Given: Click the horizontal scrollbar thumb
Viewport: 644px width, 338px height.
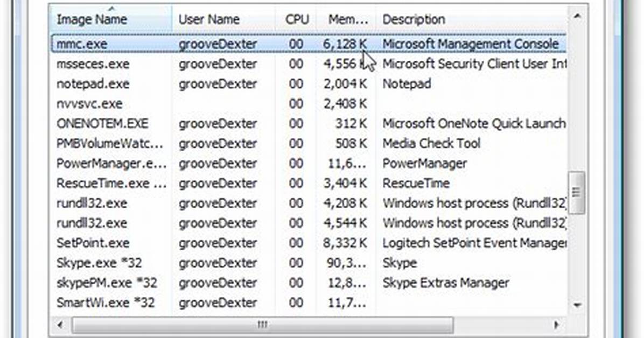Looking at the screenshot, I should coord(263,325).
